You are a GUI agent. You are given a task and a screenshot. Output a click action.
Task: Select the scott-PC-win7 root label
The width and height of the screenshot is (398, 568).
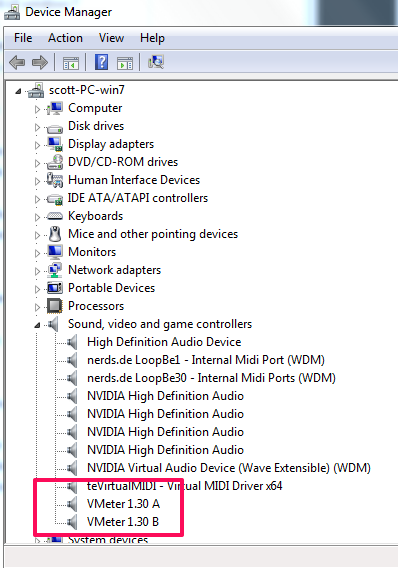click(87, 90)
